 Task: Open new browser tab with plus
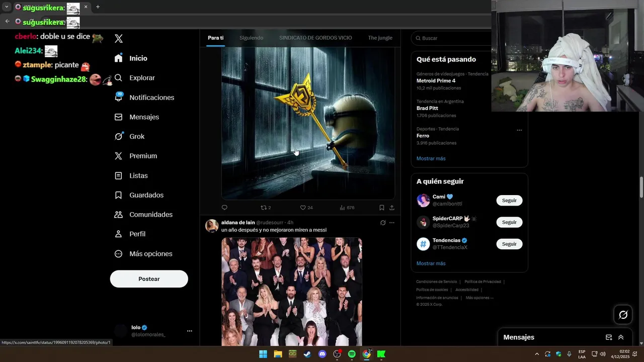tap(98, 7)
